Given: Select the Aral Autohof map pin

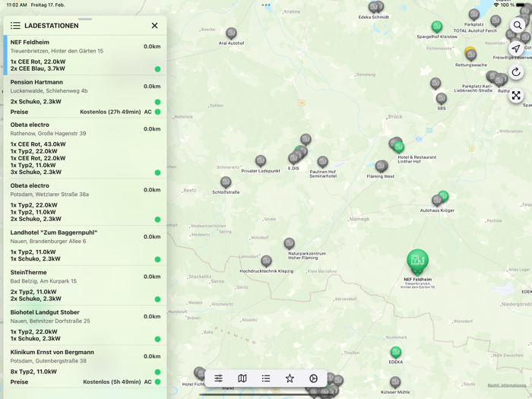Looking at the screenshot, I should pyautogui.click(x=231, y=33).
